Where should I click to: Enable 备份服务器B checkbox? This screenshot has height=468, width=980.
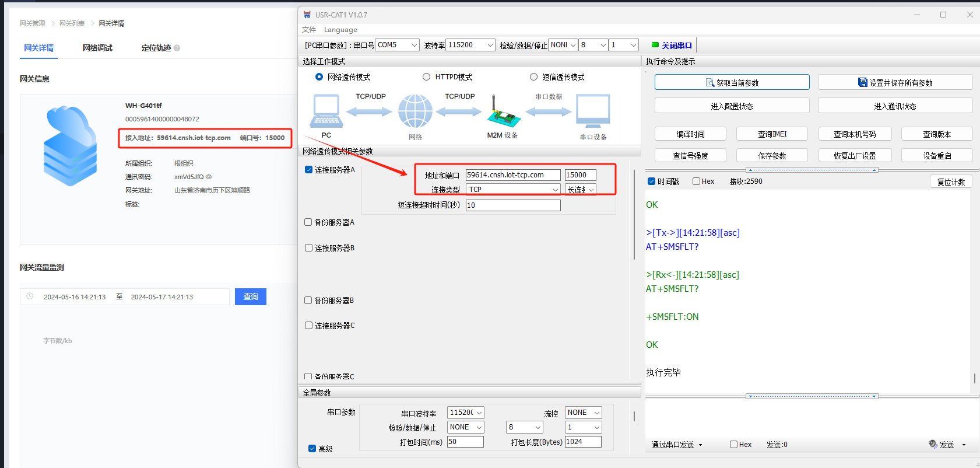pyautogui.click(x=308, y=301)
